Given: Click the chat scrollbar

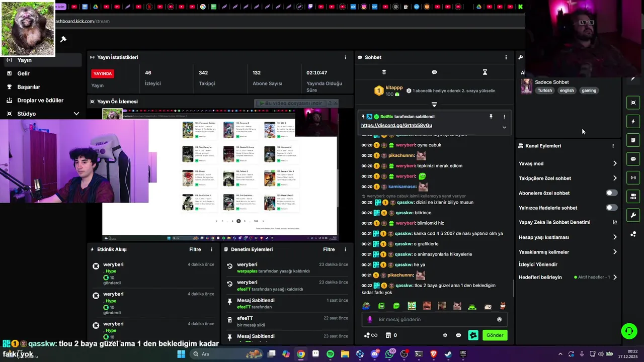Looking at the screenshot, I should coord(513,288).
